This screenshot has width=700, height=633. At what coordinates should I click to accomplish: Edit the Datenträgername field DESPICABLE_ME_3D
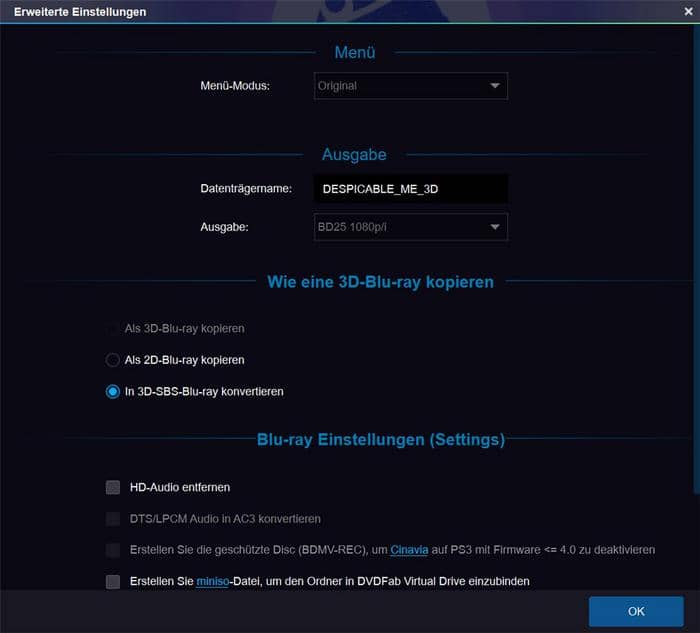pos(410,189)
